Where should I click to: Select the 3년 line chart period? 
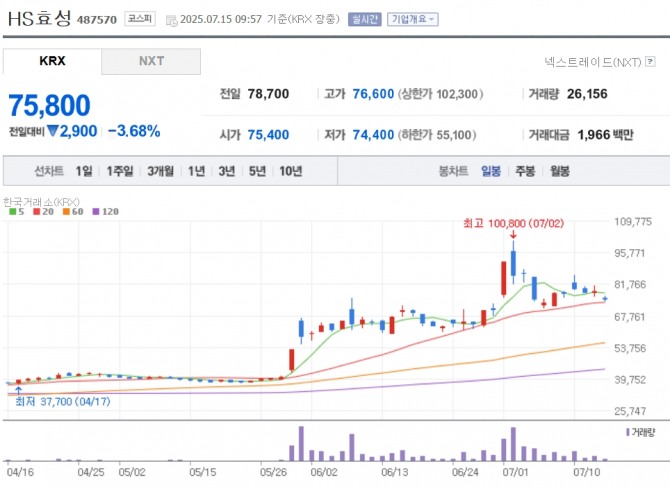(x=227, y=171)
